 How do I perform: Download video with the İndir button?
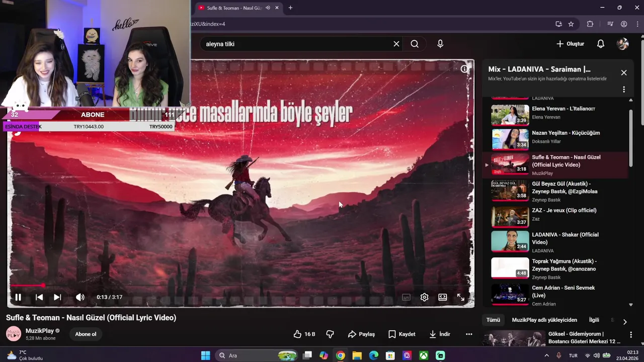440,334
